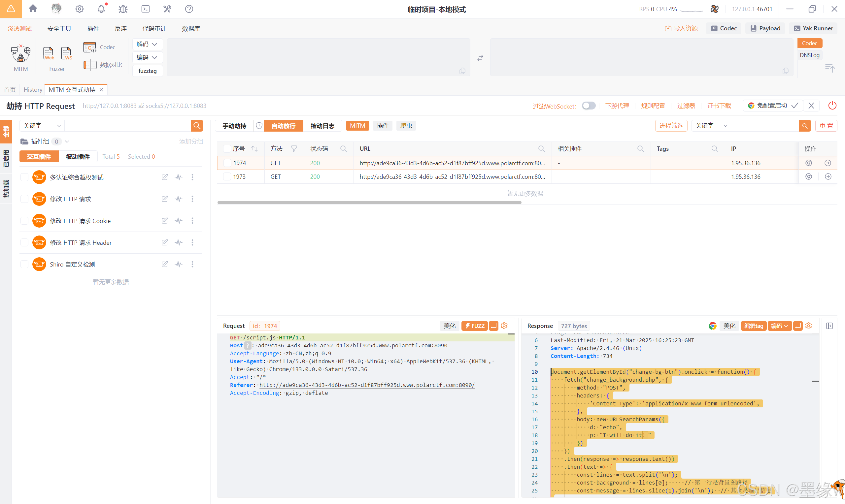The width and height of the screenshot is (845, 504).
Task: Open the 编码 dropdown in Response panel
Action: [779, 326]
